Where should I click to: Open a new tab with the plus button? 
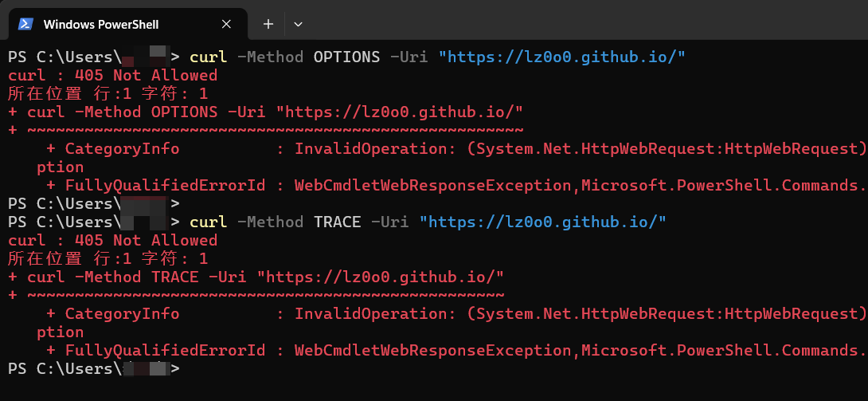coord(268,24)
